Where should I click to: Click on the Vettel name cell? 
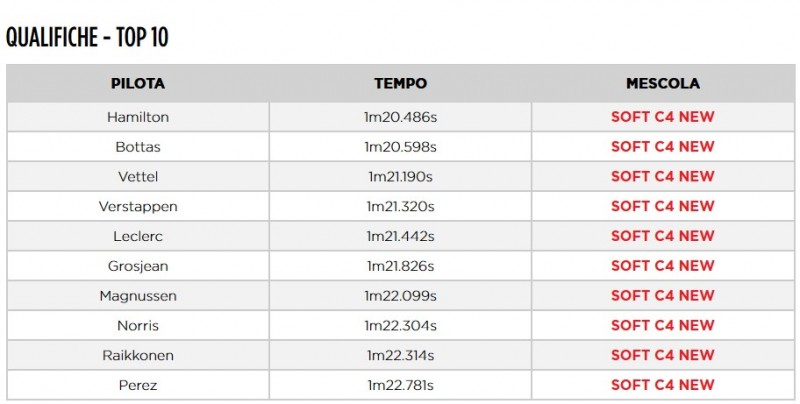tap(138, 177)
